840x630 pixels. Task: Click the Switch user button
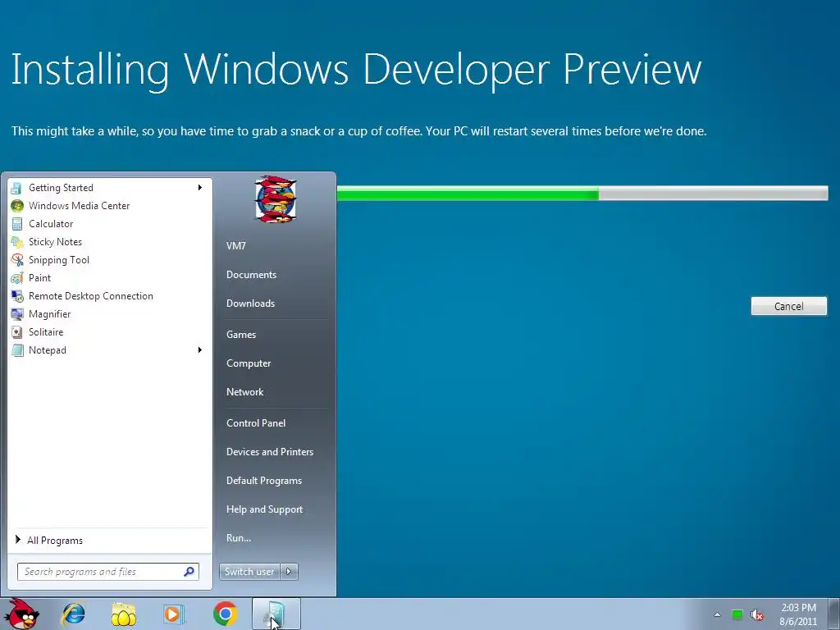[249, 572]
